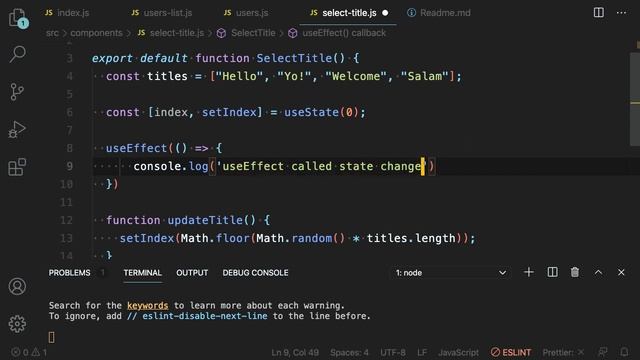Click the editor minimap scrollbar
The height and width of the screenshot is (360, 640).
pyautogui.click(x=635, y=98)
